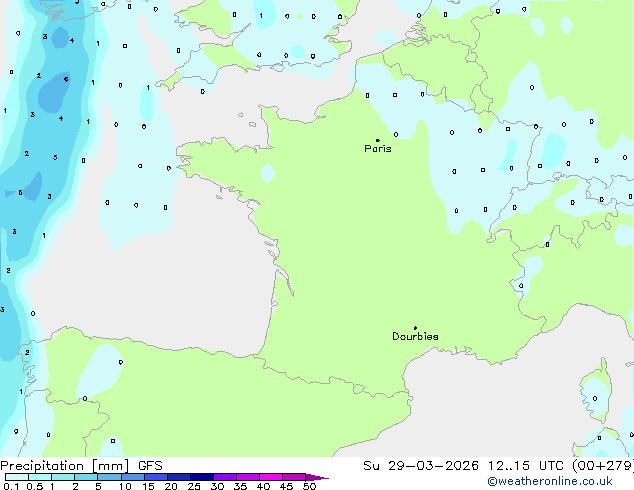
Task: Select the 1–2 mm cyan legend swatch
Action: tap(63, 477)
